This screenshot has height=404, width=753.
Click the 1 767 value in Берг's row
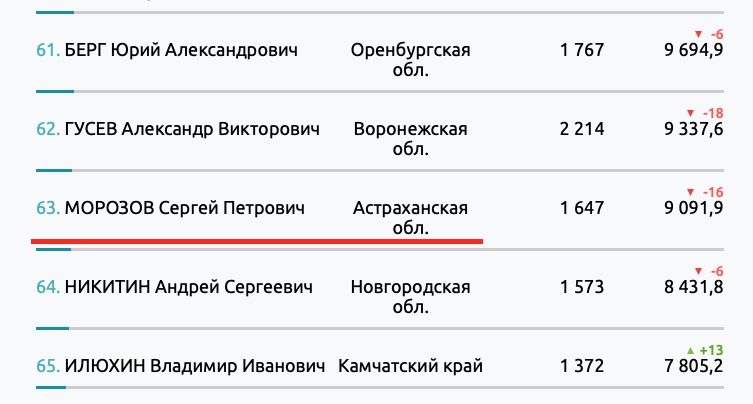[x=582, y=50]
